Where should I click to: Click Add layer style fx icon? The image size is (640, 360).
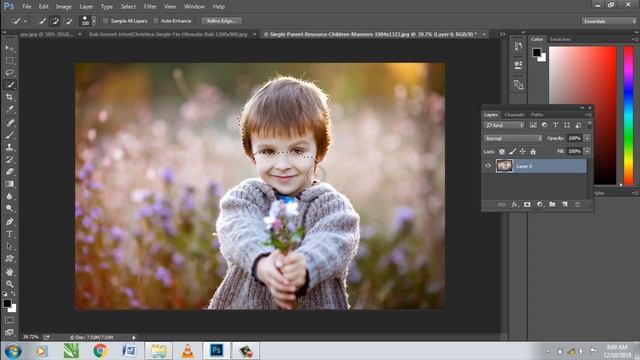pos(515,204)
